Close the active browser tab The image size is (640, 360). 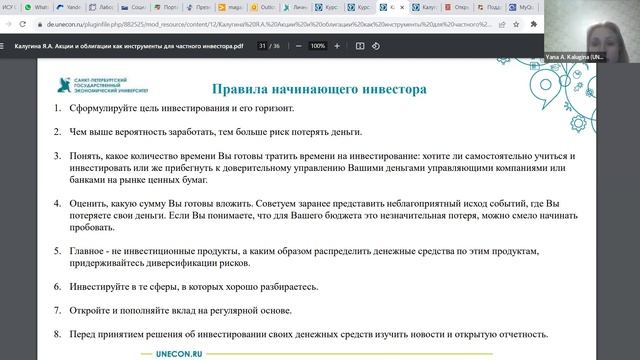[402, 7]
